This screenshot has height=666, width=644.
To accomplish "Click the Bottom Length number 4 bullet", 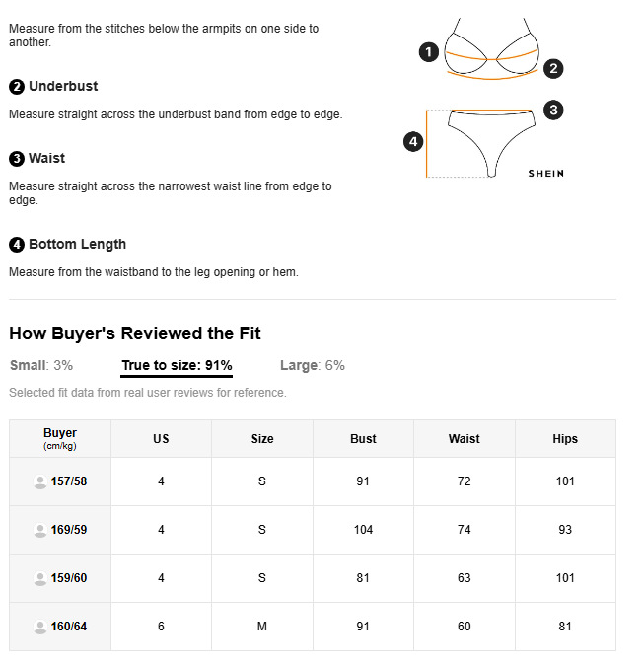I will click(x=17, y=245).
